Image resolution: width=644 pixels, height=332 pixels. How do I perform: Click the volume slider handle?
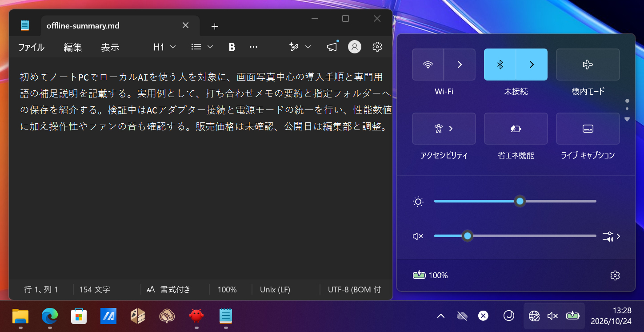coord(467,236)
